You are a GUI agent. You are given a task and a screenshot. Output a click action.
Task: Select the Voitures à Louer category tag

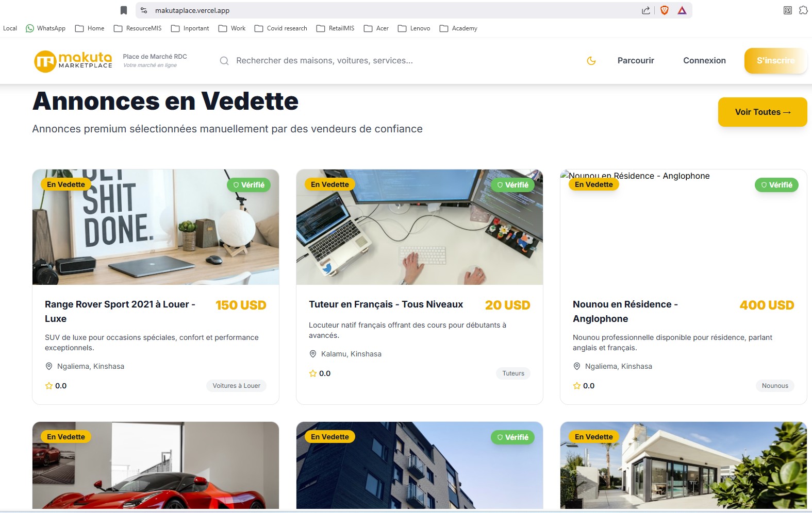[x=236, y=386]
